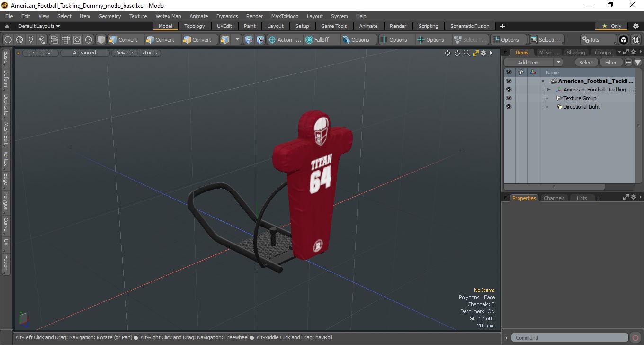This screenshot has width=644, height=345.
Task: Switch to the UVEdit layout tab
Action: coord(224,26)
